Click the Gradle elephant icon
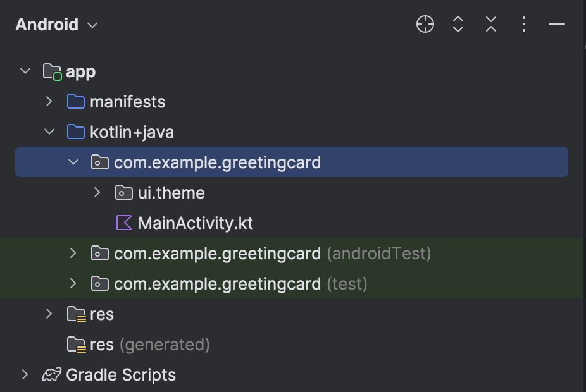586x392 pixels. [x=52, y=375]
